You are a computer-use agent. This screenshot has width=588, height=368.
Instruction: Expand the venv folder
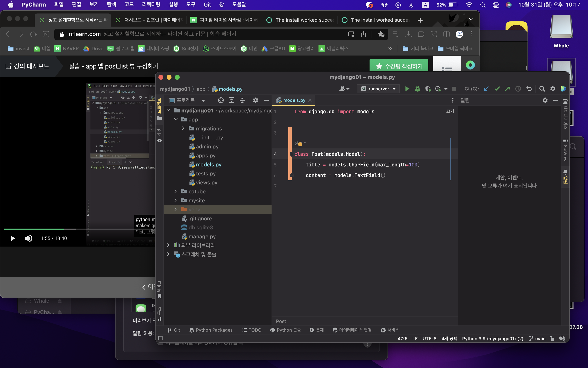[x=176, y=209]
